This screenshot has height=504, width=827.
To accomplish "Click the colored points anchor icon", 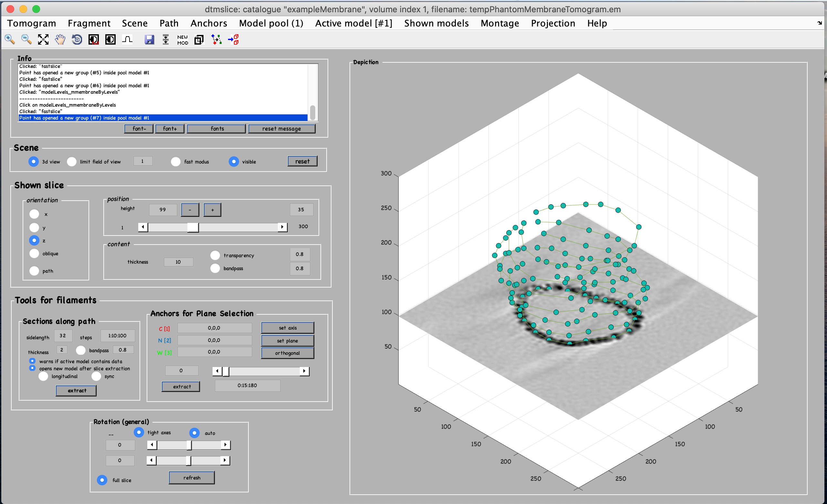I will pos(216,40).
